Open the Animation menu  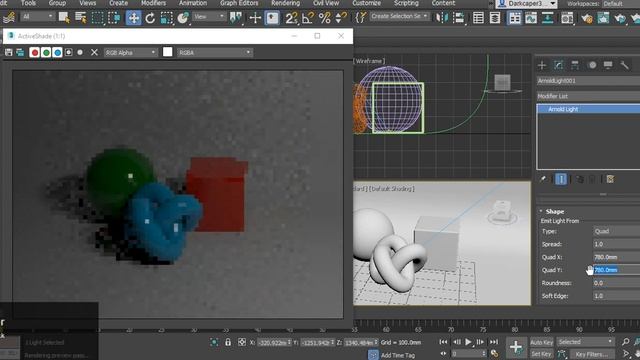tap(193, 3)
